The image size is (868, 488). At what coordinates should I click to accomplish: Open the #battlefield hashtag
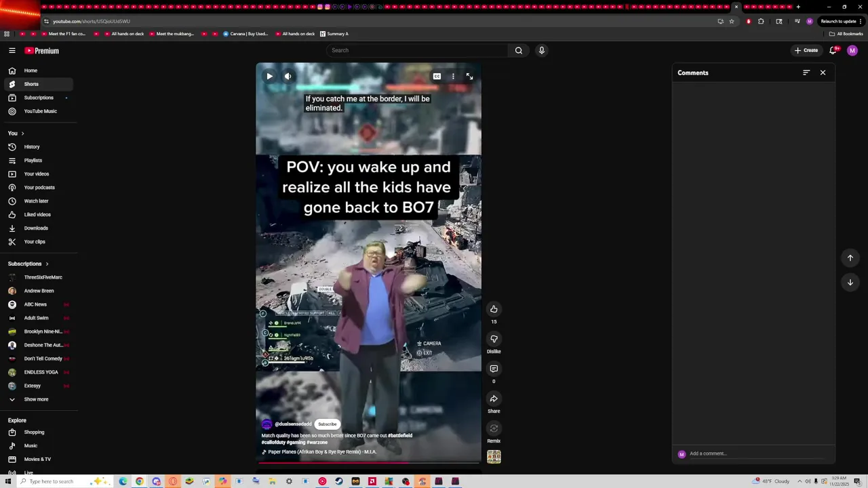click(x=400, y=436)
